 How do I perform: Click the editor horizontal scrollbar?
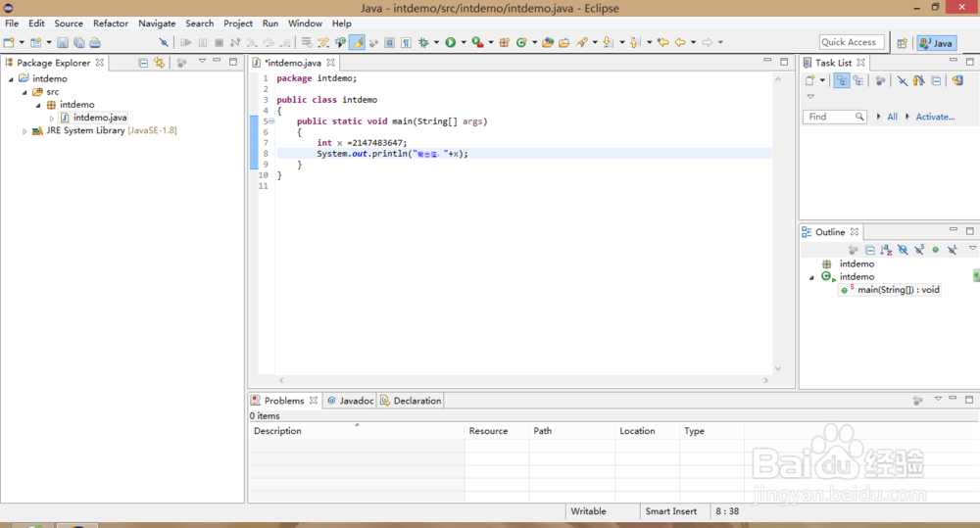523,380
